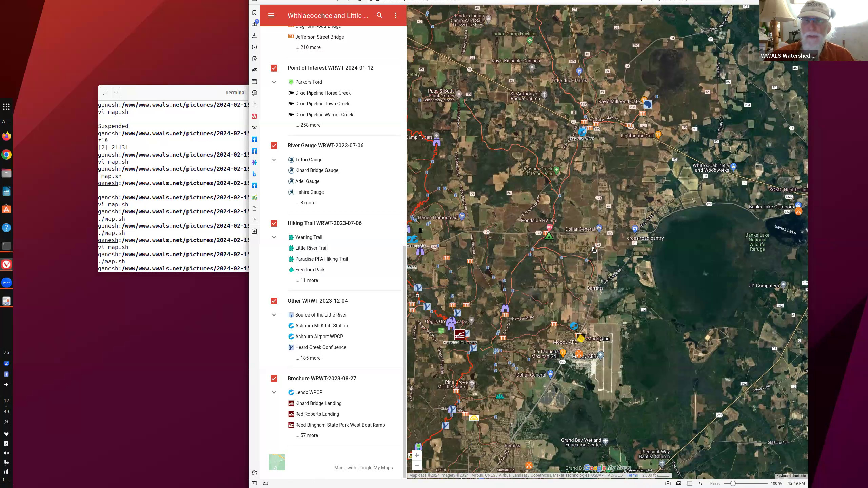Open Vivaldi downloads panel
Image resolution: width=868 pixels, height=488 pixels.
click(254, 36)
